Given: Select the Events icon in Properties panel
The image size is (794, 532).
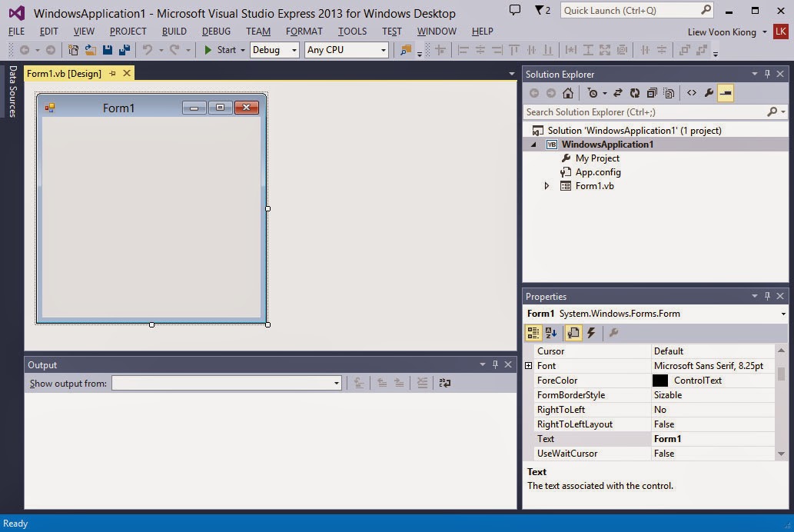Looking at the screenshot, I should pos(592,333).
